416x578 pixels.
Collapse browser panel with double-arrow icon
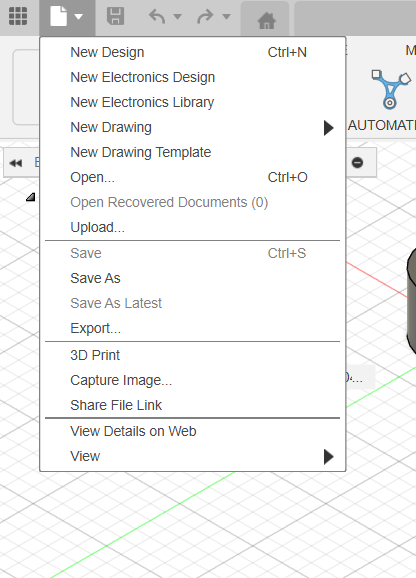(x=16, y=163)
